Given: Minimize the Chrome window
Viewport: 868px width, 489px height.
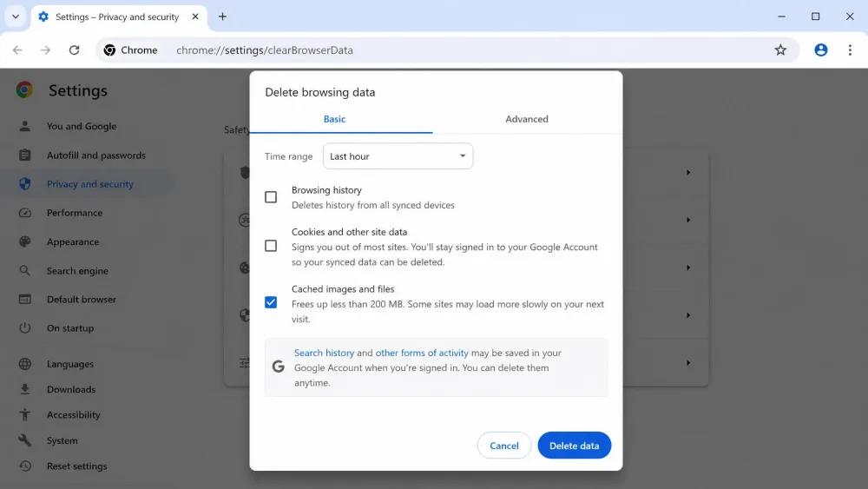Looking at the screenshot, I should click(x=781, y=17).
